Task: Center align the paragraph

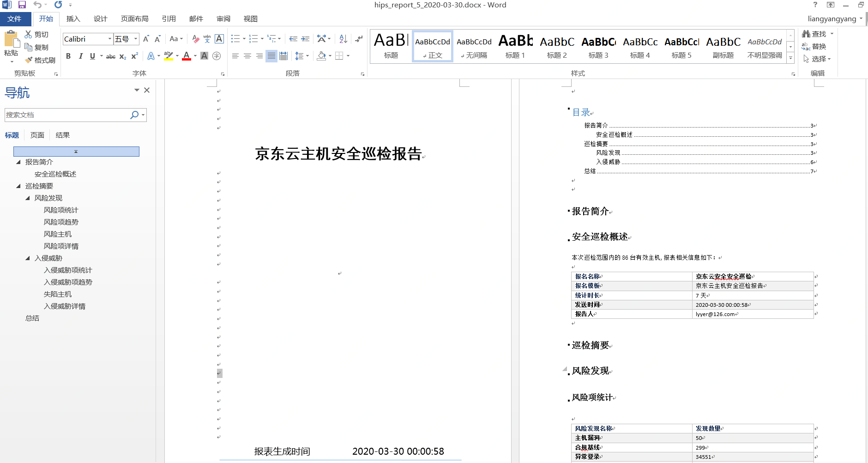Action: (248, 56)
